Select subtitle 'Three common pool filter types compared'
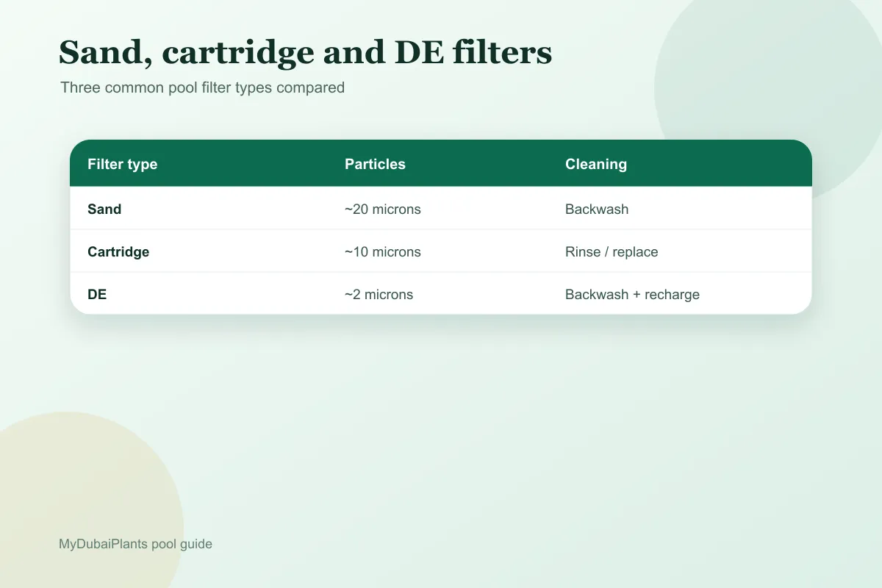882x588 pixels. (x=202, y=87)
